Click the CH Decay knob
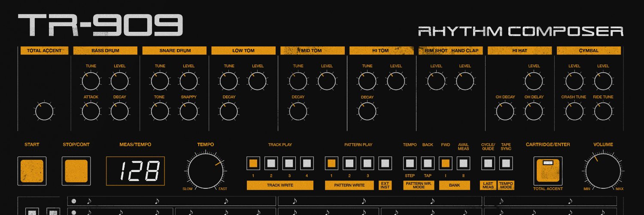 click(x=505, y=111)
